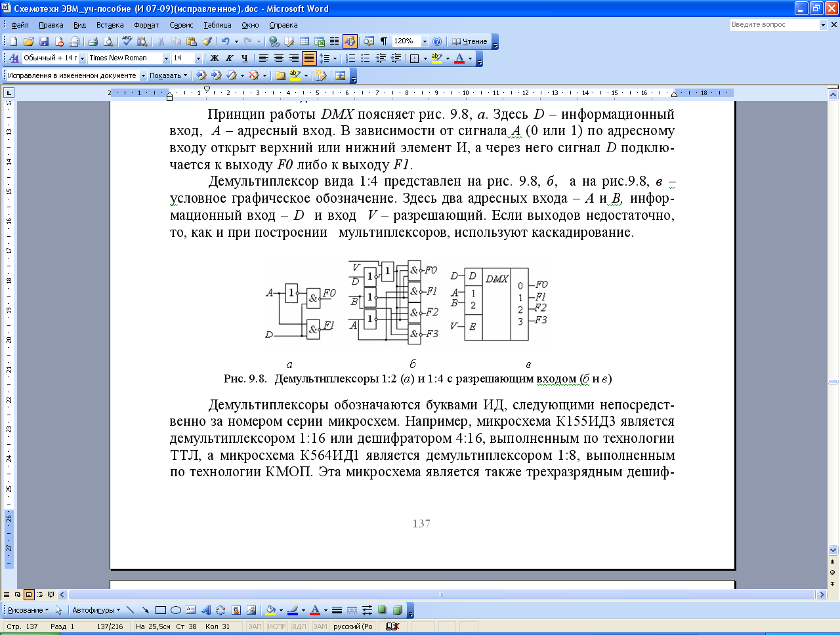This screenshot has height=635, width=840.
Task: Center the paragraph text
Action: click(x=279, y=58)
